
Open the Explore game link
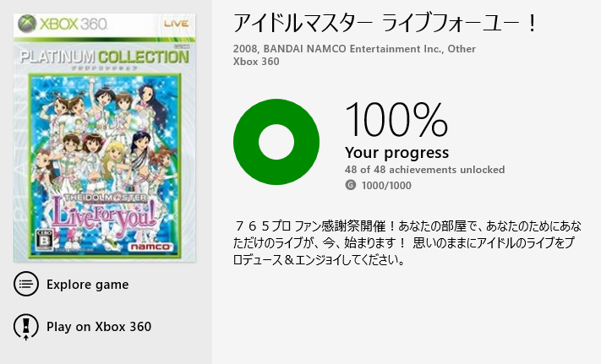88,284
